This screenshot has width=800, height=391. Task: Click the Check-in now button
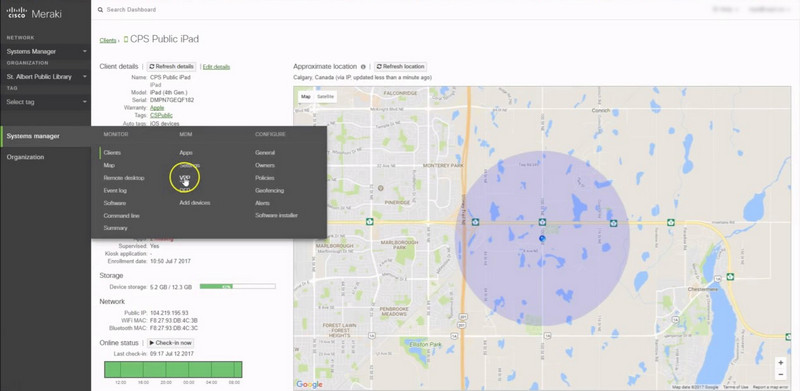[170, 343]
